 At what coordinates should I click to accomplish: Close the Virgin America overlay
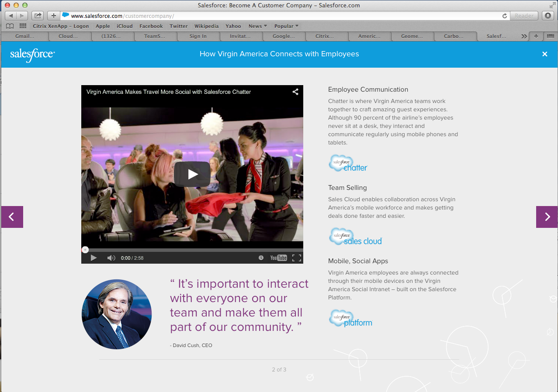544,54
